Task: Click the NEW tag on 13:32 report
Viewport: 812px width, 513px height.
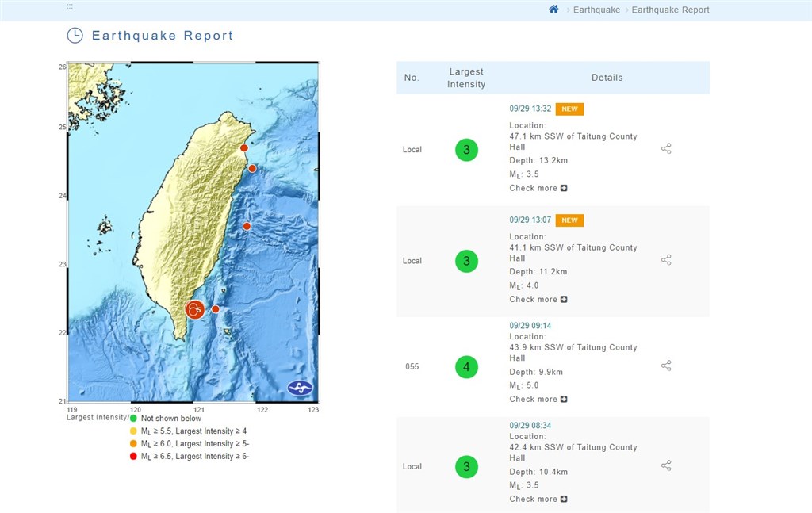Action: [569, 109]
